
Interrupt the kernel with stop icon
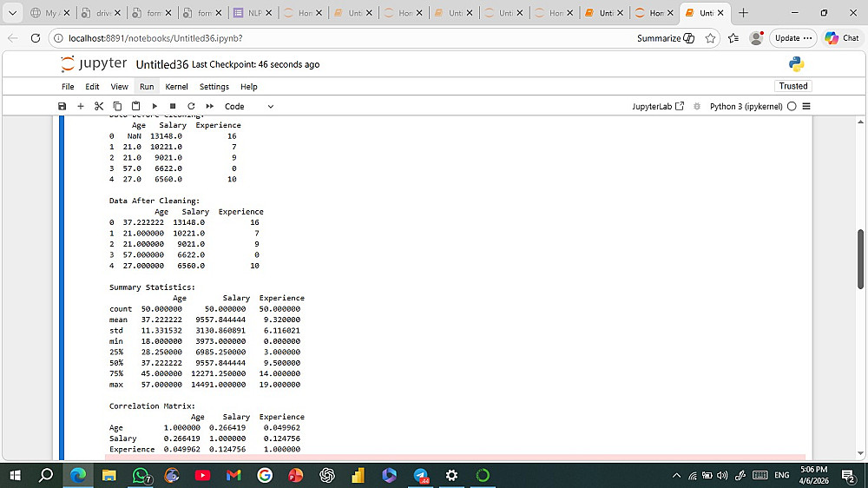tap(173, 106)
